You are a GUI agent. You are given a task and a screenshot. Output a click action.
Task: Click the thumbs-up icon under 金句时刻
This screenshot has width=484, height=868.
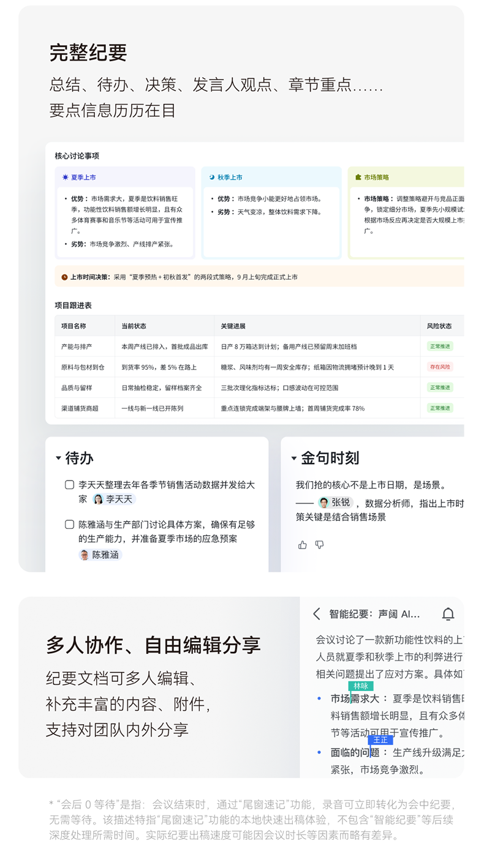pos(302,545)
